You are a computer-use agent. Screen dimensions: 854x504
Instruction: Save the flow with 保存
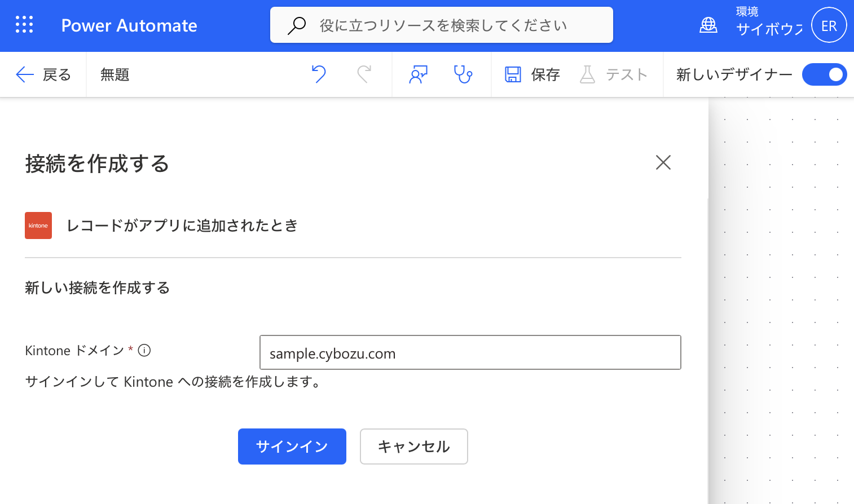[x=532, y=74]
